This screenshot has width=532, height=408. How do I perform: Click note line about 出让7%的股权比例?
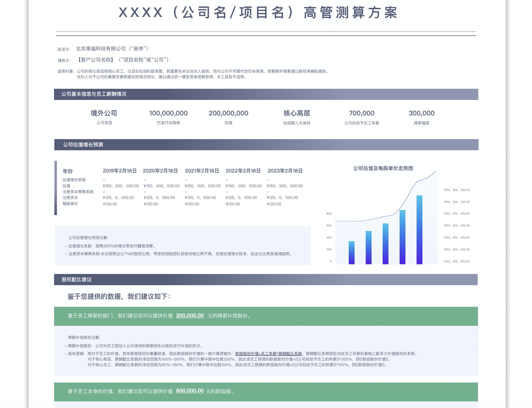[179, 254]
